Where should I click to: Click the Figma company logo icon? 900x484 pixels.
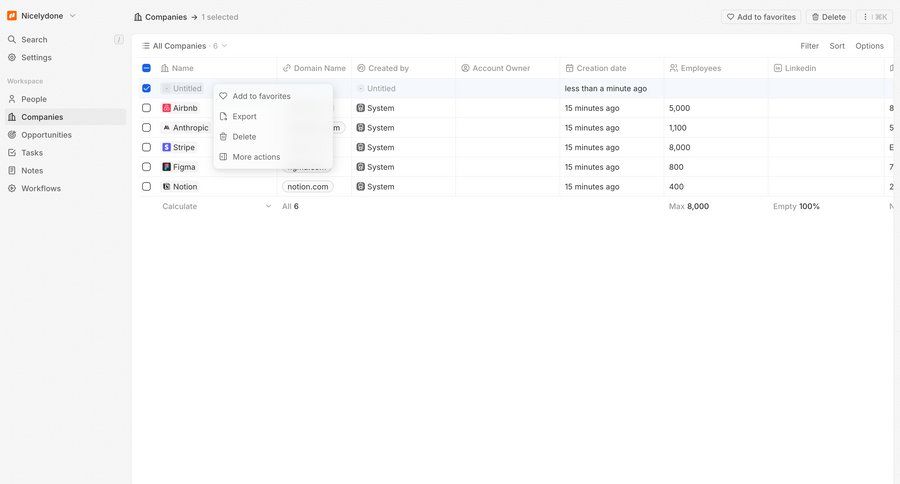tap(166, 167)
